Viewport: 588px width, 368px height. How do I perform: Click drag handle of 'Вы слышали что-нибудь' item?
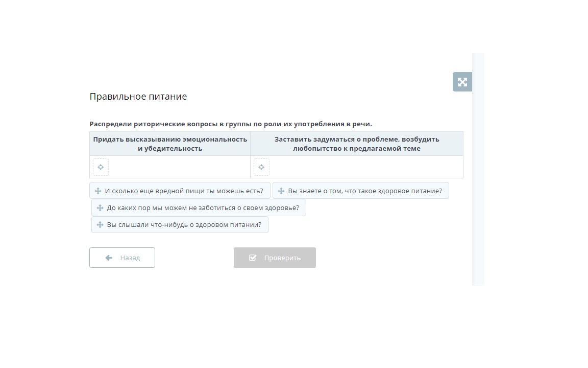point(100,225)
